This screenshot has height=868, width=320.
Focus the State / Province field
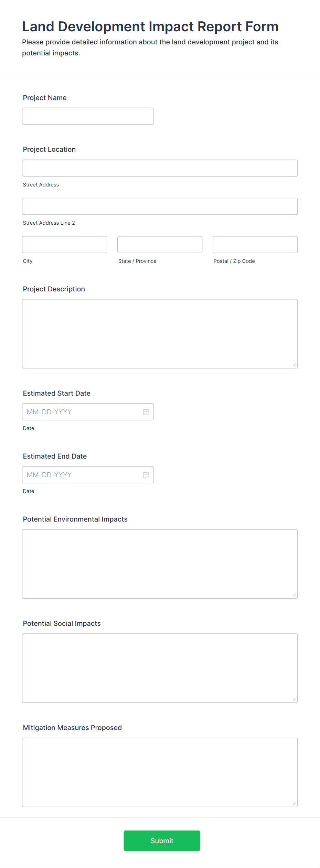pyautogui.click(x=160, y=245)
